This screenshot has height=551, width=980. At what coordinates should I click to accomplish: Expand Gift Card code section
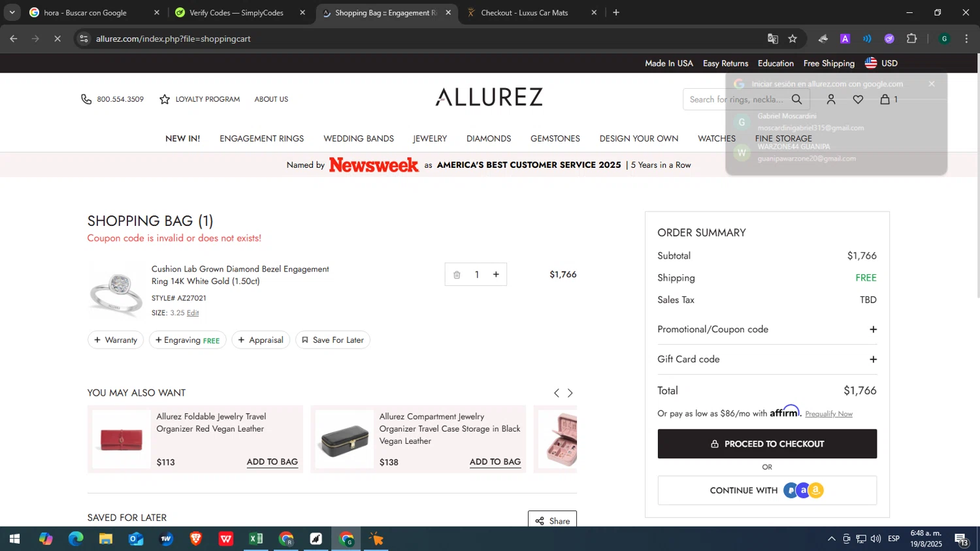[x=767, y=360]
